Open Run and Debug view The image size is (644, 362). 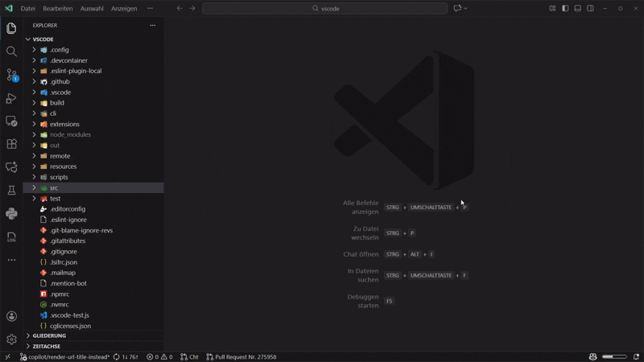(x=11, y=98)
